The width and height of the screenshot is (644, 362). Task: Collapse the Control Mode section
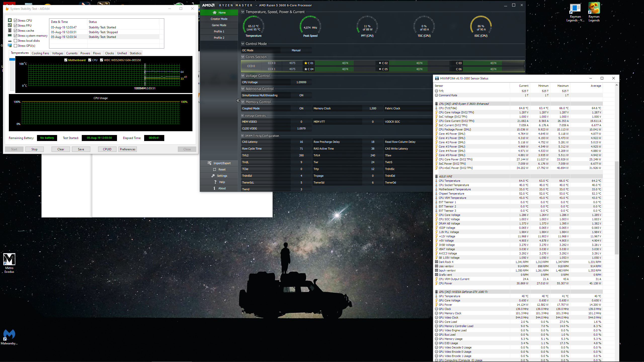pyautogui.click(x=243, y=44)
